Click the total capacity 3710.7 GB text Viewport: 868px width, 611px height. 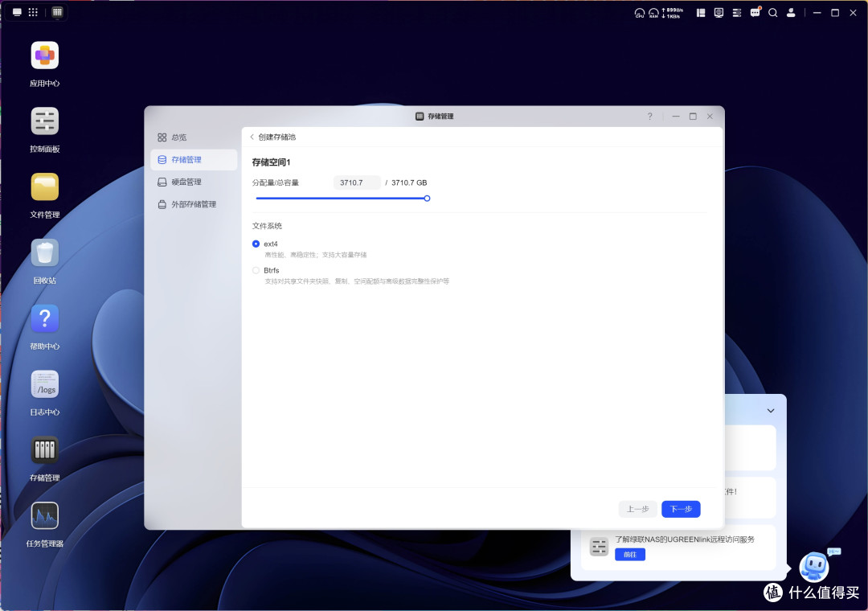click(x=409, y=182)
